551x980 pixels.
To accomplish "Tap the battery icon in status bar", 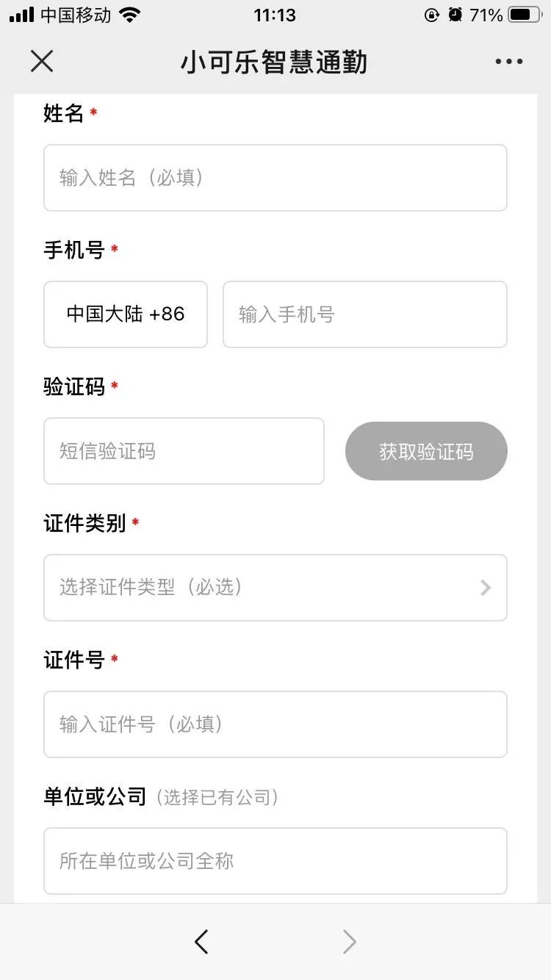I will [x=524, y=15].
